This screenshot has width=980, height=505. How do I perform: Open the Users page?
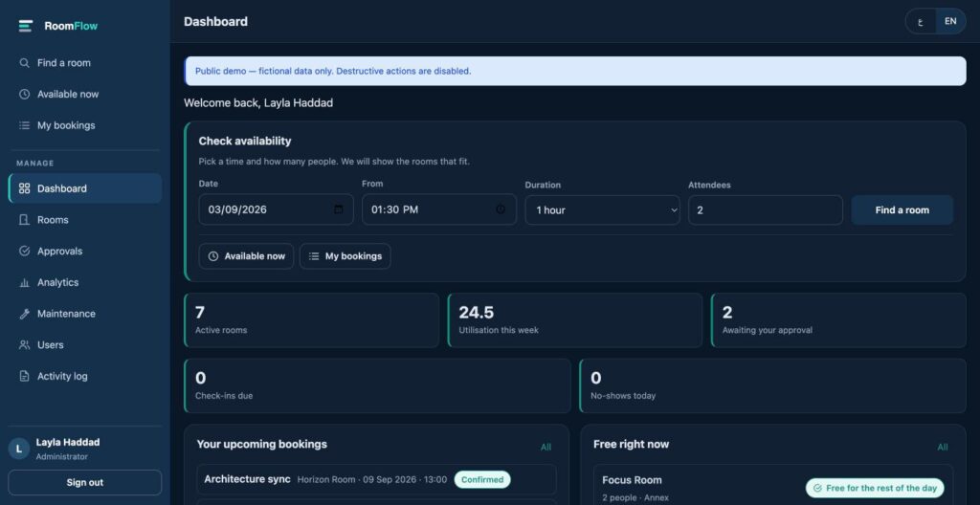(x=85, y=345)
